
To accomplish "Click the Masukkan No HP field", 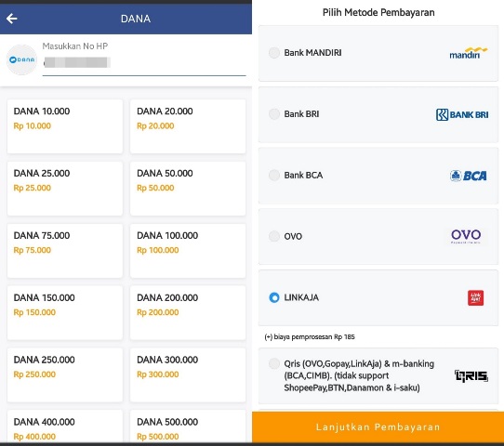I will tap(144, 59).
